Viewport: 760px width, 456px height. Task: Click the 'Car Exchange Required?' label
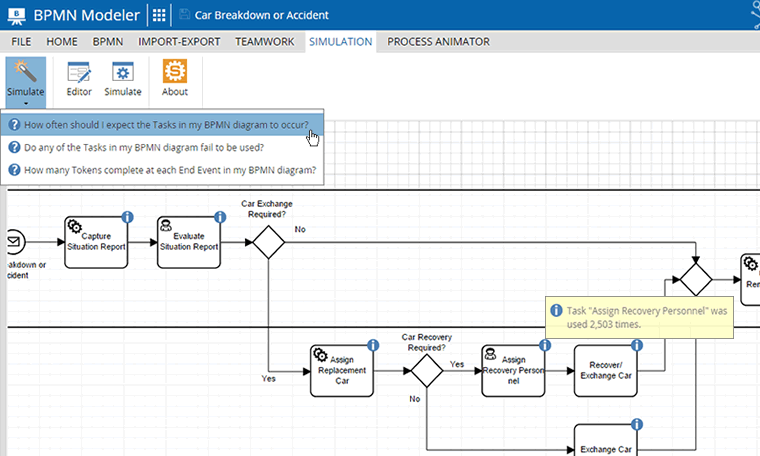(267, 209)
